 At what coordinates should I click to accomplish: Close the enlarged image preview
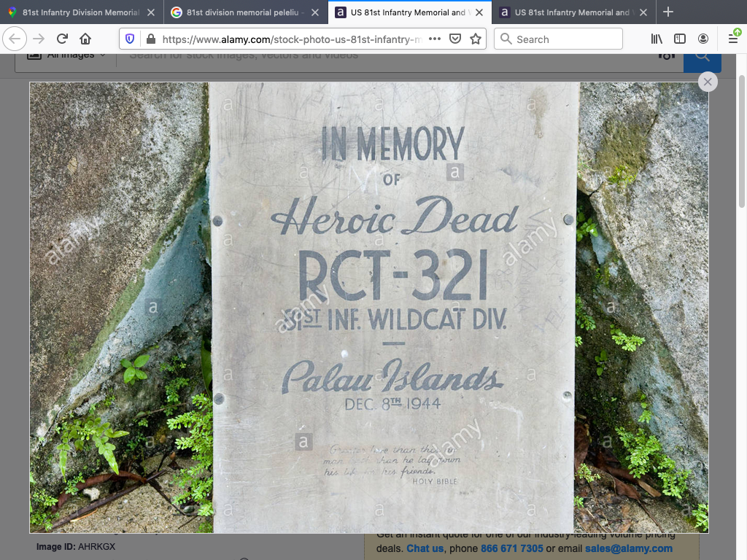pos(708,82)
